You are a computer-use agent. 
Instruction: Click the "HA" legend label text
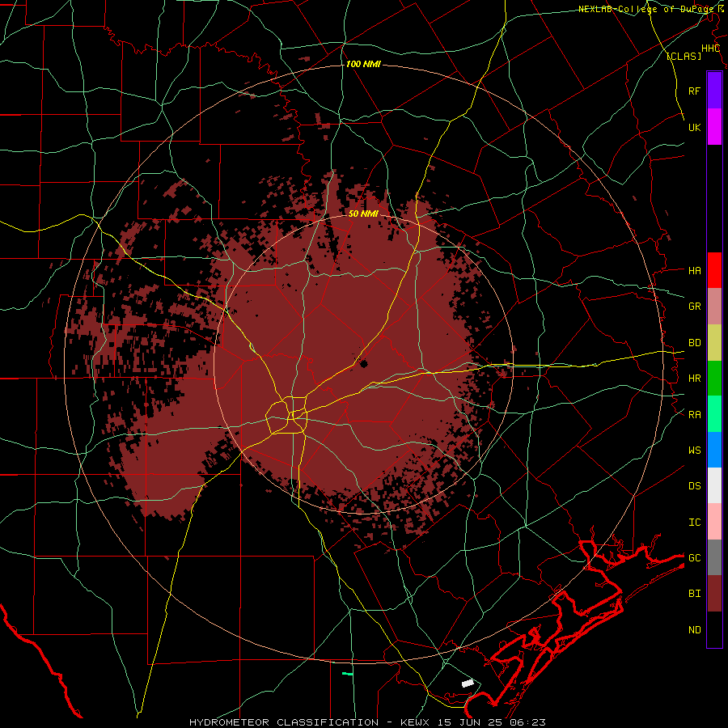(x=694, y=271)
